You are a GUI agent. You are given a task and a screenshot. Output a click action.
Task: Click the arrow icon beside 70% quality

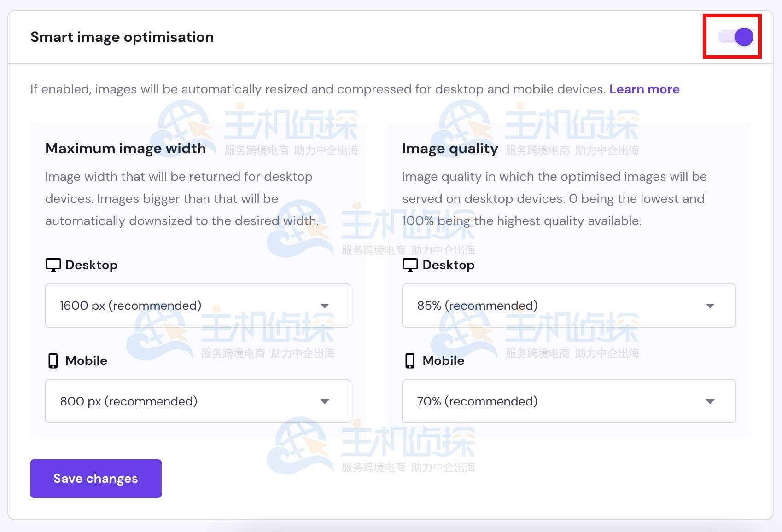point(710,402)
